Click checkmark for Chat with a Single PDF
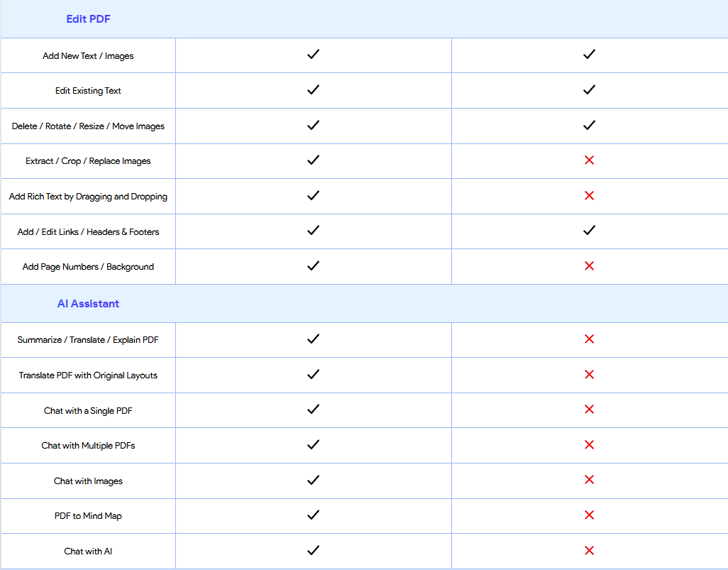Screen dimensions: 728x570 click(314, 409)
